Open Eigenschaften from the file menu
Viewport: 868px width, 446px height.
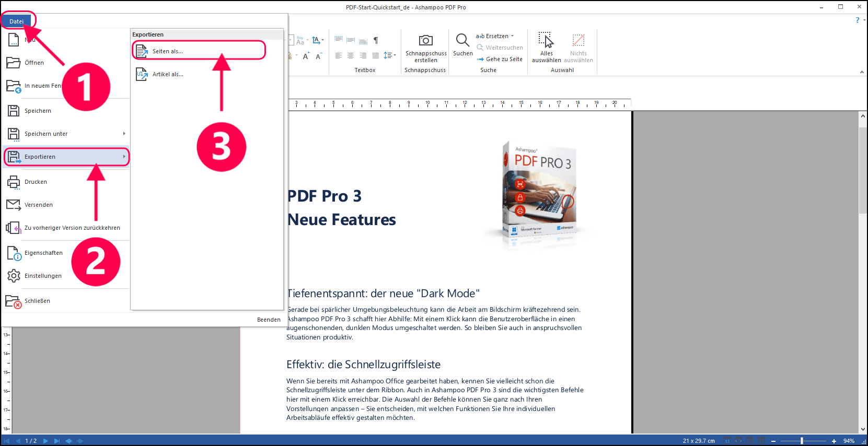click(66, 253)
